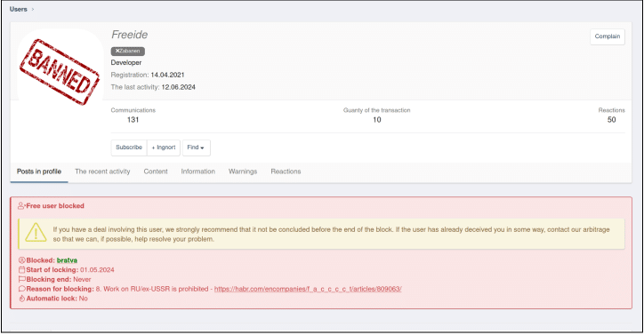This screenshot has height=335, width=644.
Task: Click the icon before Blocked label
Action: coord(22,260)
